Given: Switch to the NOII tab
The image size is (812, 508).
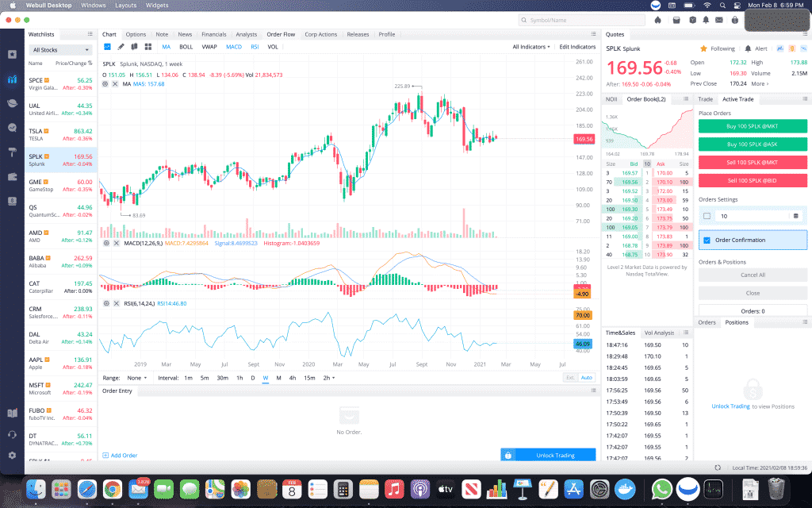Looking at the screenshot, I should click(x=611, y=99).
